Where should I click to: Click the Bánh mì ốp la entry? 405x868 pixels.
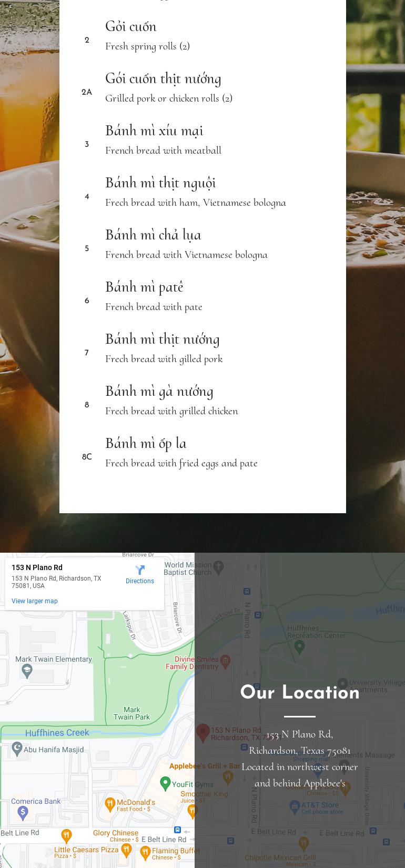146,443
